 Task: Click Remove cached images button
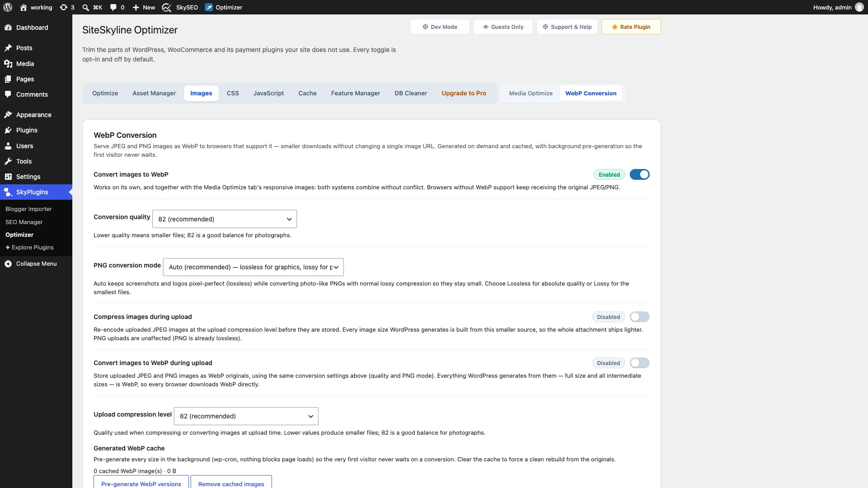pos(231,483)
